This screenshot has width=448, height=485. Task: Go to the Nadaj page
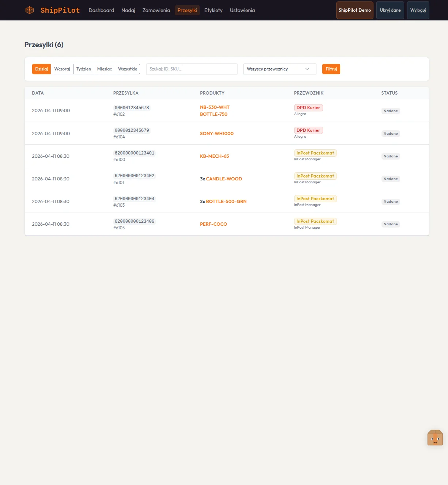[x=128, y=10]
